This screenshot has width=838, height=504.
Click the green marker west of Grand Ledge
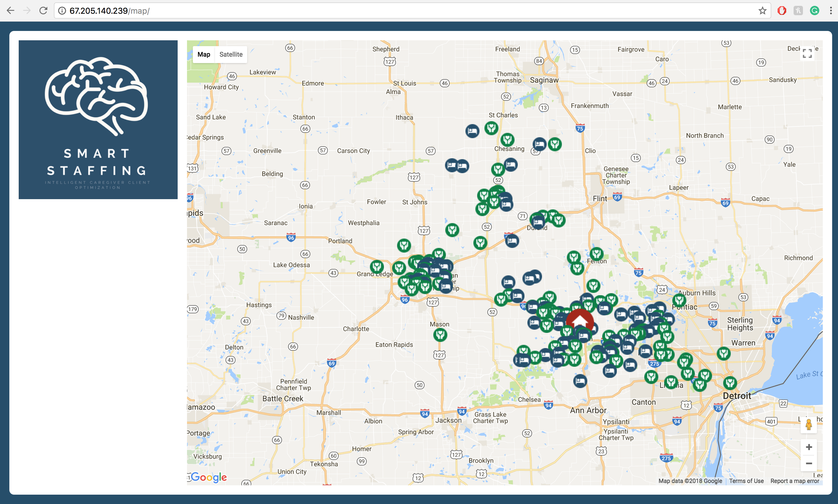[x=377, y=267]
